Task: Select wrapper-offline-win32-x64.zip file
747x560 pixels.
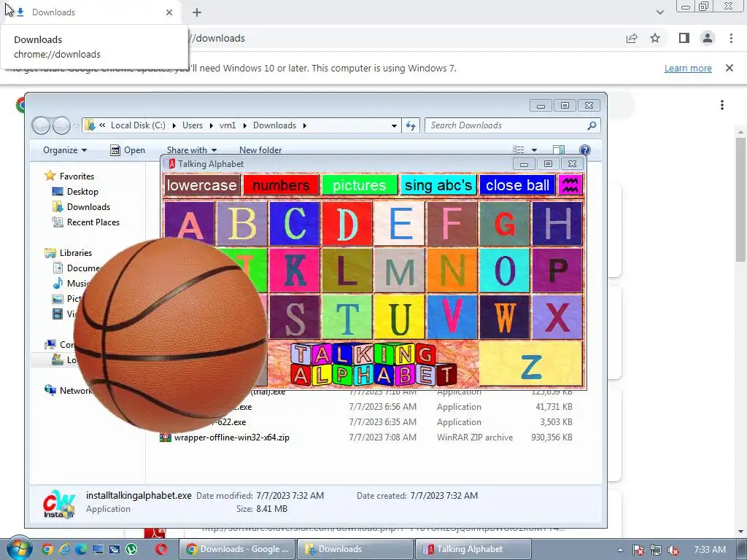Action: click(x=231, y=437)
